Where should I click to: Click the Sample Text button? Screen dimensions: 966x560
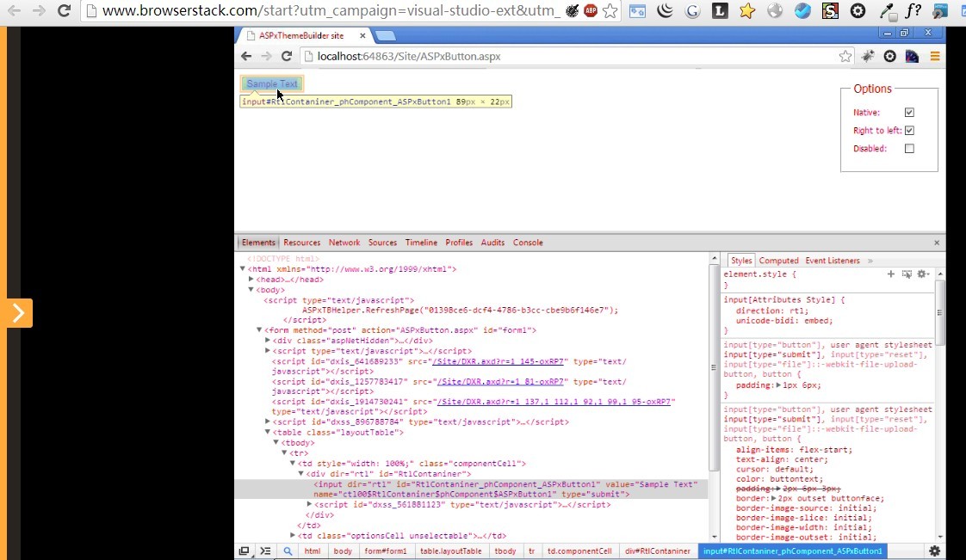[x=272, y=83]
